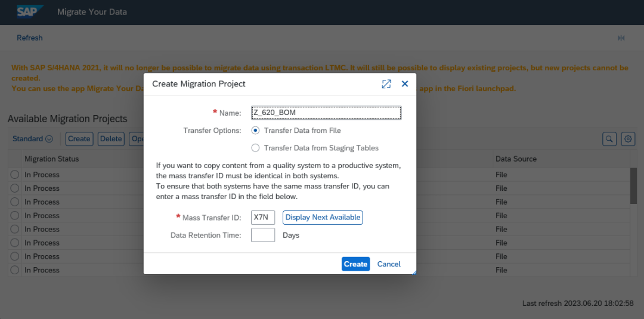Select second In Process project row radio

(x=15, y=188)
